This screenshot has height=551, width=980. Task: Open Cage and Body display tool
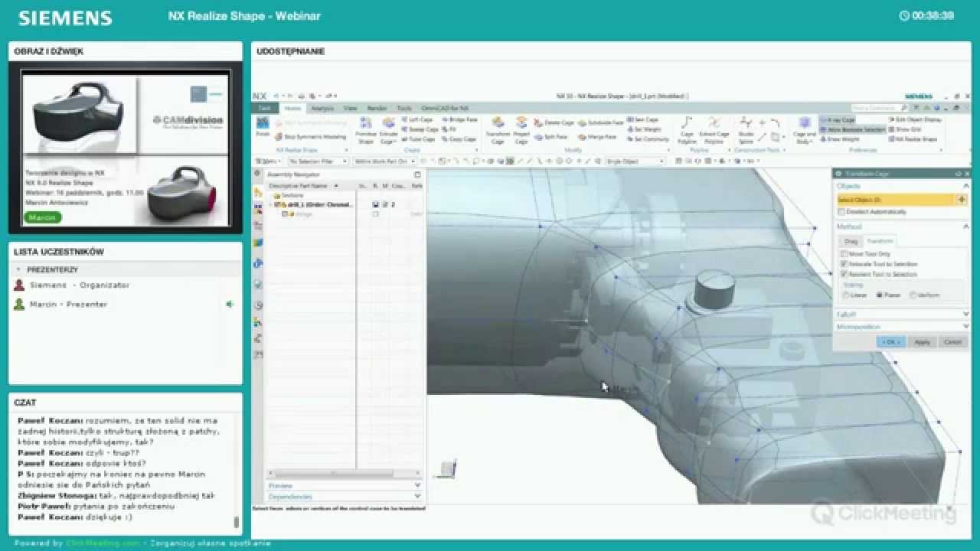coord(804,130)
